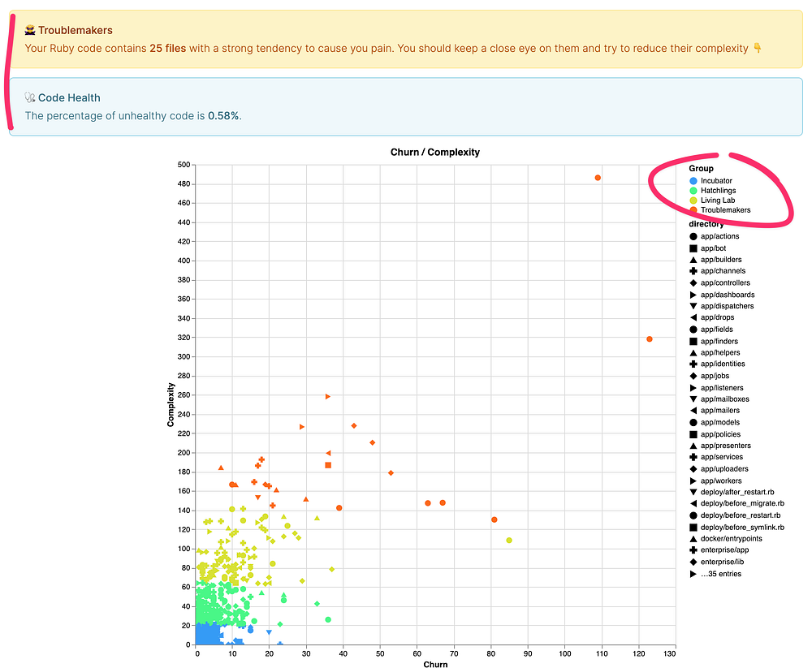Click the yellow data point at churn 85
This screenshot has width=812, height=668.
click(x=509, y=541)
